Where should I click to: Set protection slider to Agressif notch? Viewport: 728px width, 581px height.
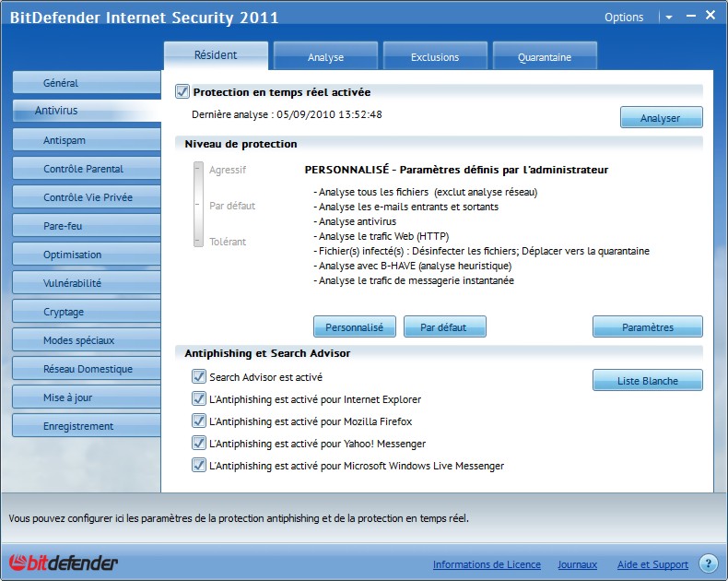198,169
